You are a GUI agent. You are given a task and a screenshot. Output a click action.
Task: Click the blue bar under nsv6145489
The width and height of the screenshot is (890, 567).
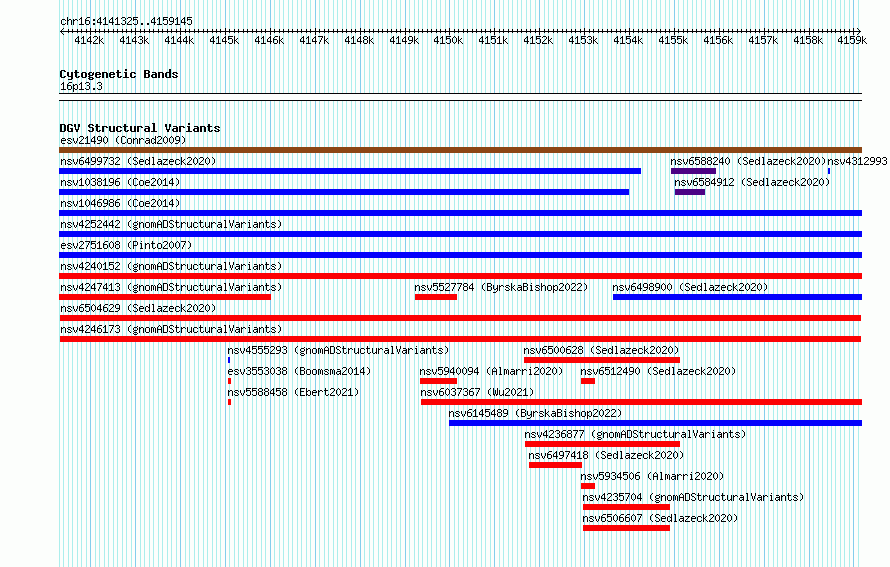(656, 423)
